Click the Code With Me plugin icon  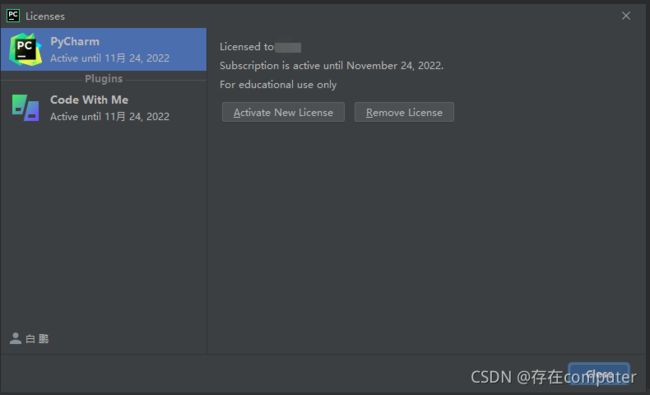(x=25, y=108)
